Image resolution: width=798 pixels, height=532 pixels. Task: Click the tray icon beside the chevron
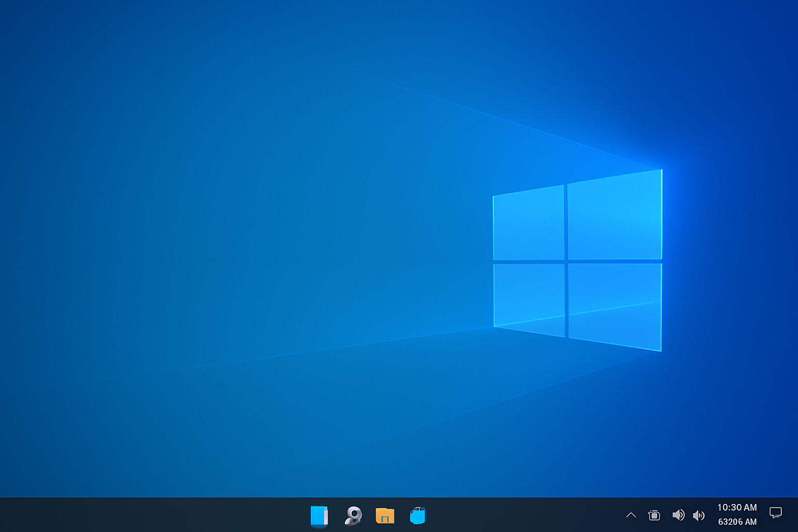pyautogui.click(x=654, y=515)
